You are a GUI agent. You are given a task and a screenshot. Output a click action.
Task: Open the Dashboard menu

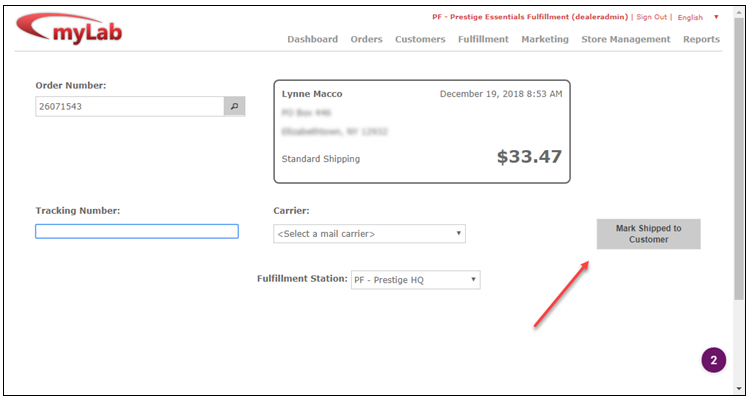[x=312, y=39]
